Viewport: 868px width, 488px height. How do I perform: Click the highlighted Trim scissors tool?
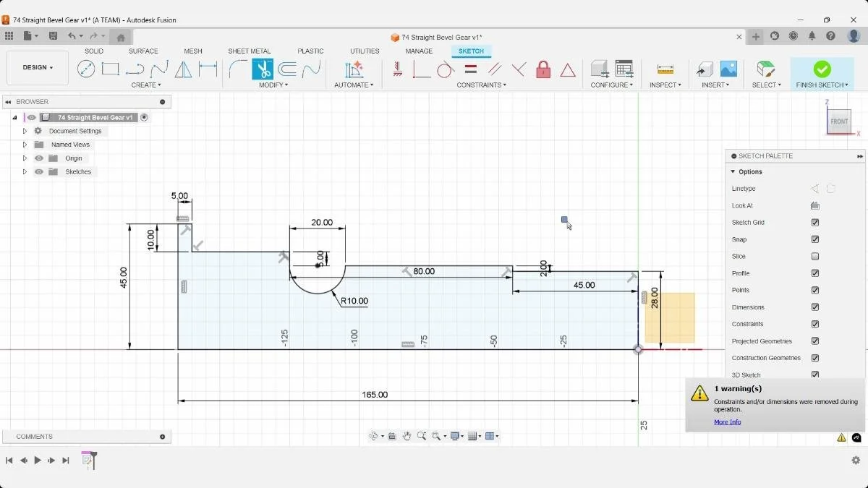(263, 69)
